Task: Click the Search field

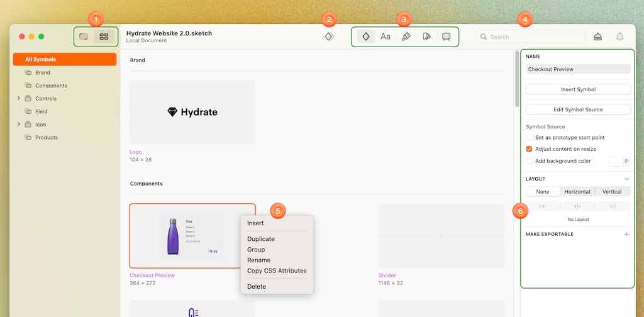Action: tap(531, 36)
